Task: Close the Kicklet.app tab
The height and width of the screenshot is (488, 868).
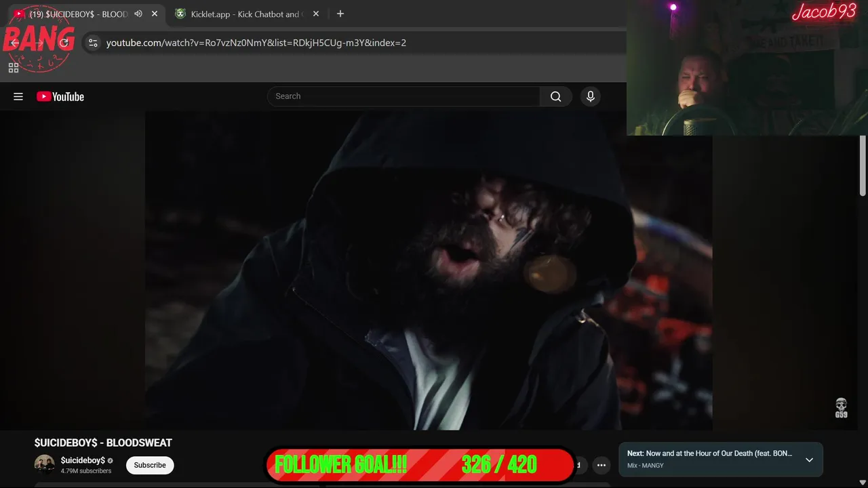Action: (316, 14)
